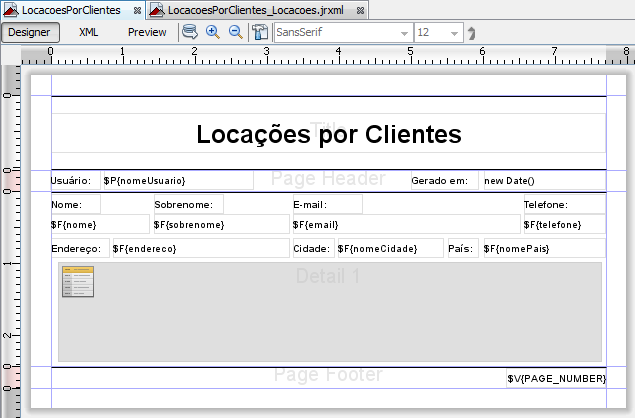This screenshot has width=635, height=418.
Task: Zoom out of the report designer
Action: pyautogui.click(x=236, y=32)
